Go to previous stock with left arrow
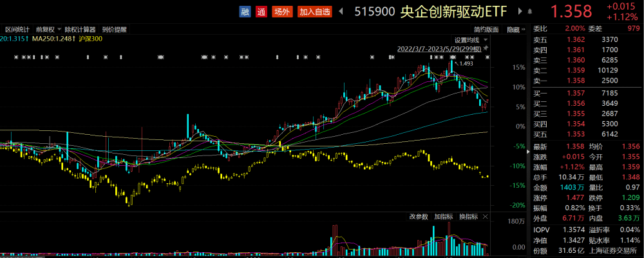 [341, 12]
